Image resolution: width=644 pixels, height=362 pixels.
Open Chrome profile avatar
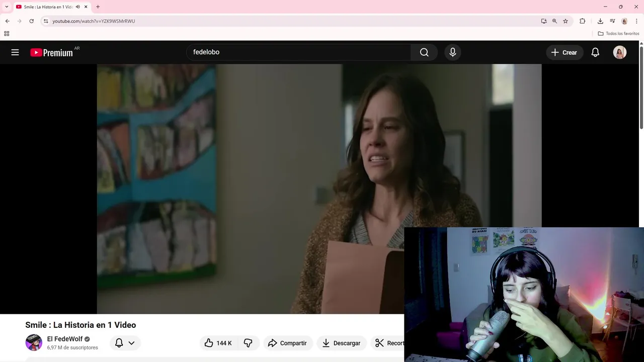pyautogui.click(x=624, y=21)
